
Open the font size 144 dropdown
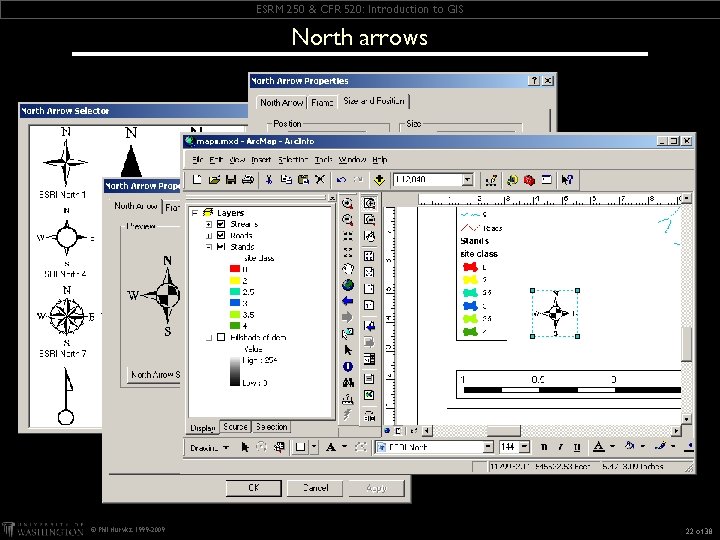coord(524,447)
